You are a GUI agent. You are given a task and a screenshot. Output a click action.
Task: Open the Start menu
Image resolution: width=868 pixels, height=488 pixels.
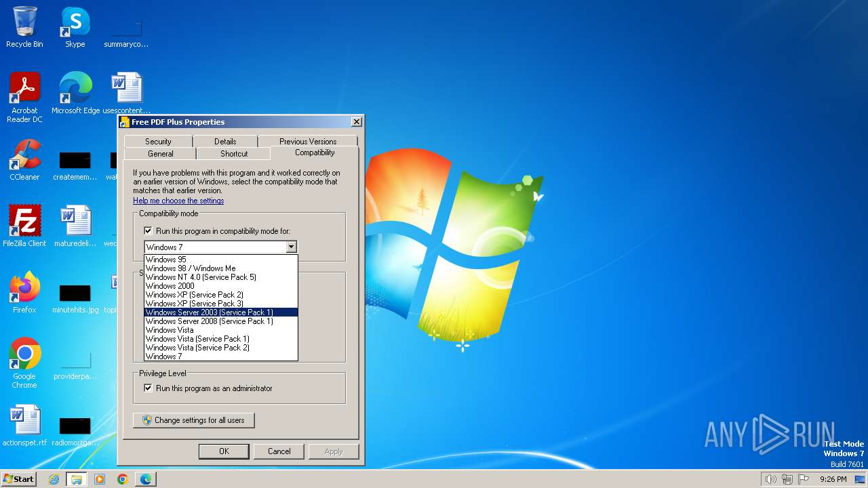pyautogui.click(x=19, y=479)
